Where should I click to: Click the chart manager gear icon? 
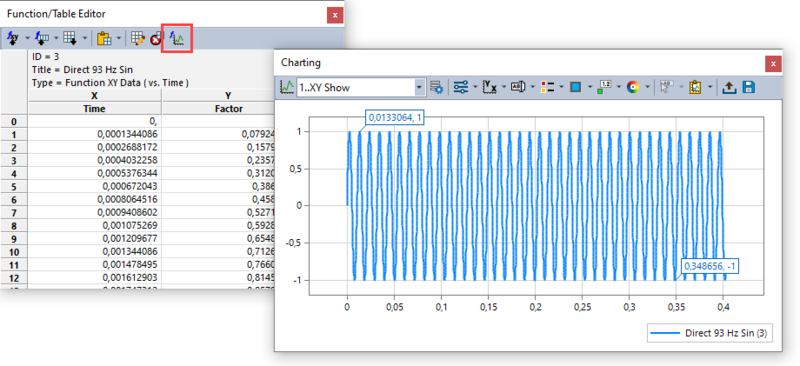pos(436,87)
